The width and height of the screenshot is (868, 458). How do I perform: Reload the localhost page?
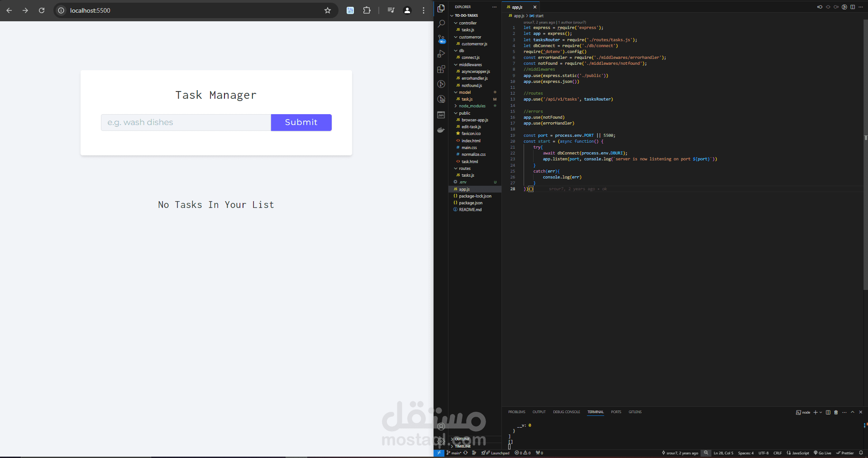click(42, 10)
